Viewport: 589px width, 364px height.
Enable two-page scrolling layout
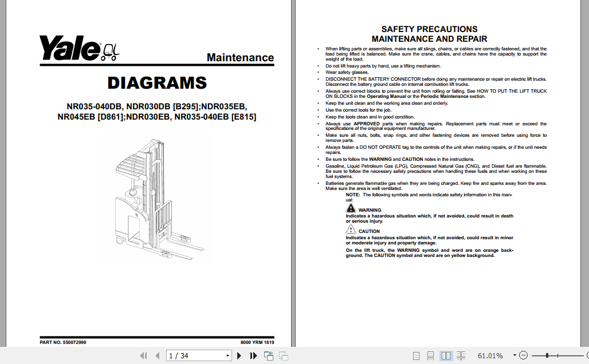point(461,355)
